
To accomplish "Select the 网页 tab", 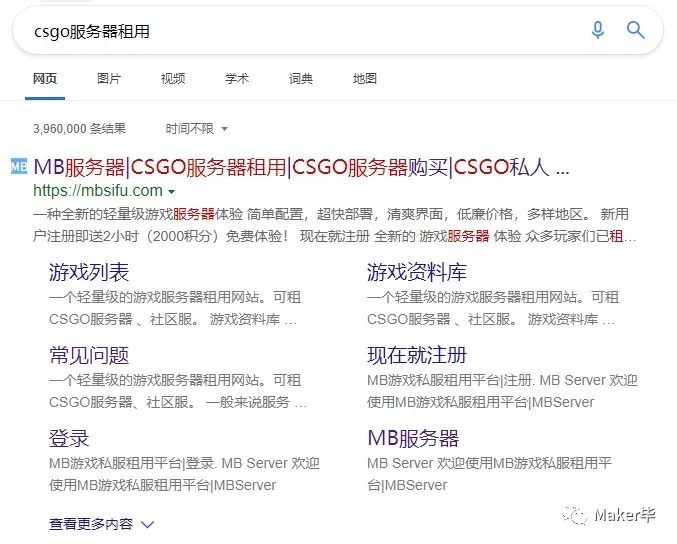I will tap(45, 79).
